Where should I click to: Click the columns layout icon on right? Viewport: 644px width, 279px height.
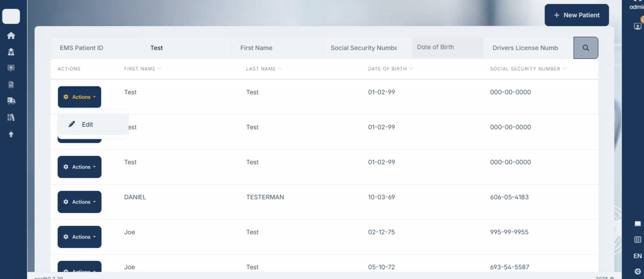pos(638,240)
